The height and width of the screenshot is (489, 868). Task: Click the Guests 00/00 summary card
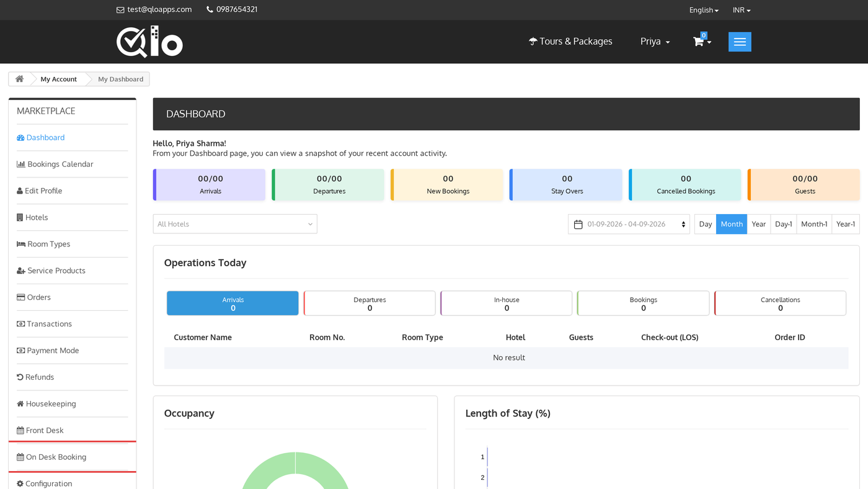(804, 185)
